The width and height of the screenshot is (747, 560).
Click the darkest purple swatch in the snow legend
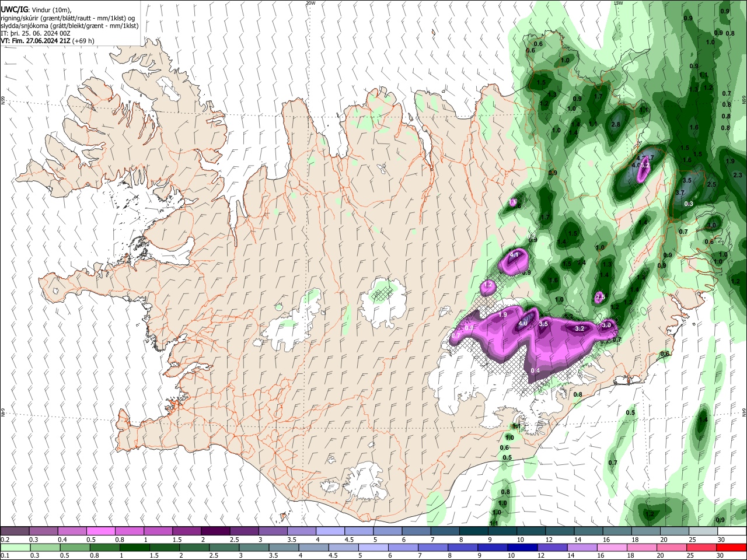pos(215,531)
